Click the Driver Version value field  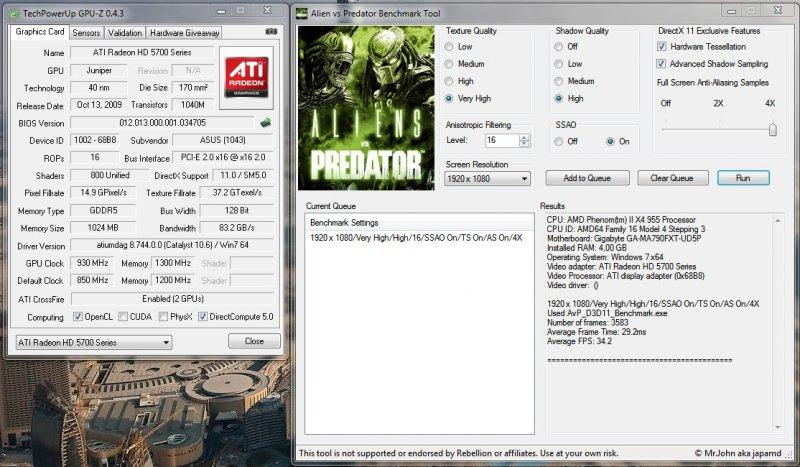[172, 245]
